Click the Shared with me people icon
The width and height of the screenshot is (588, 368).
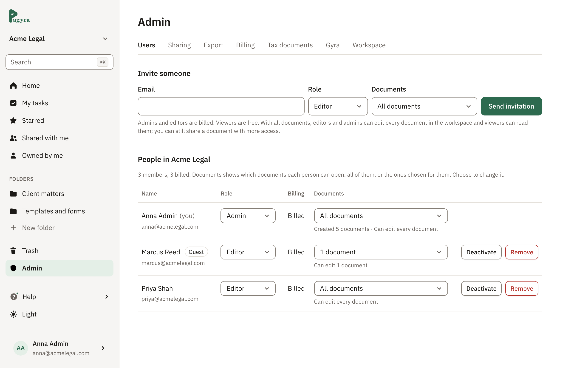pos(13,138)
